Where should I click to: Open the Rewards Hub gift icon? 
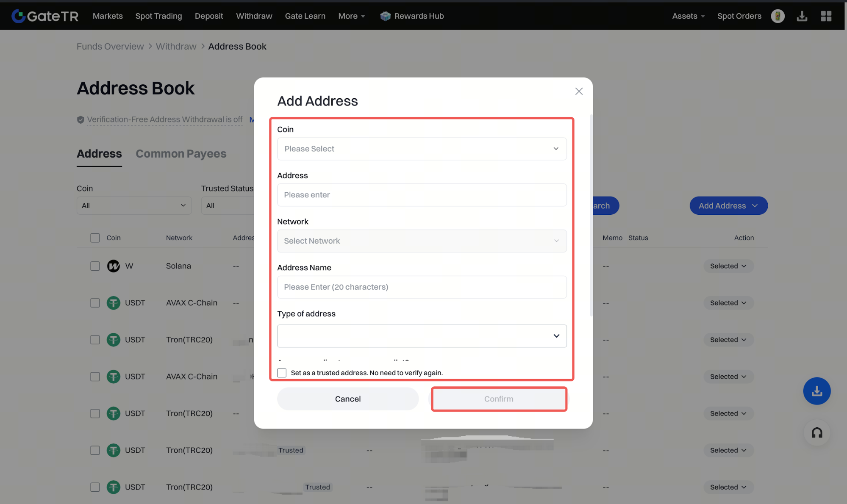coord(385,16)
